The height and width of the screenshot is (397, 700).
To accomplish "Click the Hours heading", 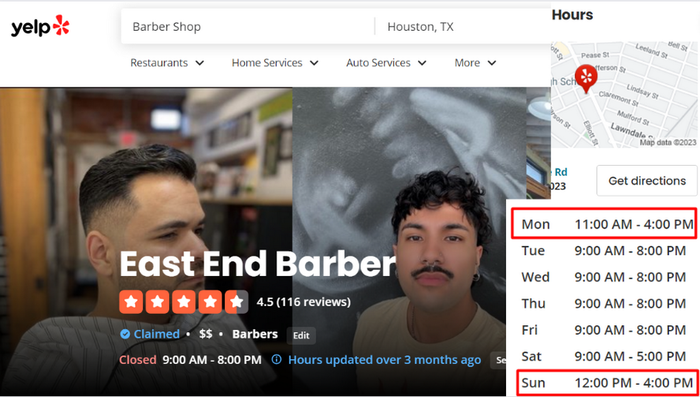I will tap(572, 15).
